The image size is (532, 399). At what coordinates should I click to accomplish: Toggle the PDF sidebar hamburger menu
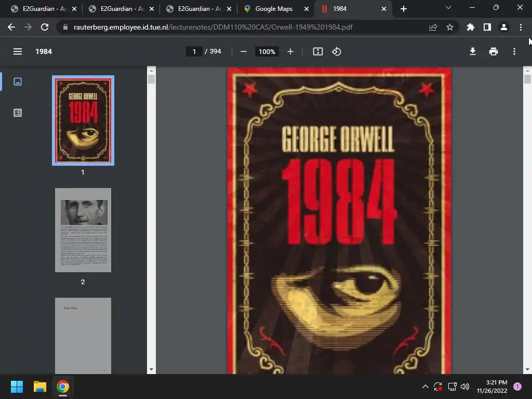18,51
